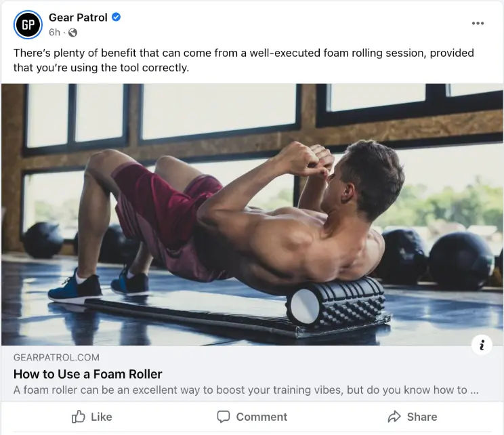Click the post caption about foam rolling
This screenshot has height=435, width=504.
[x=244, y=60]
